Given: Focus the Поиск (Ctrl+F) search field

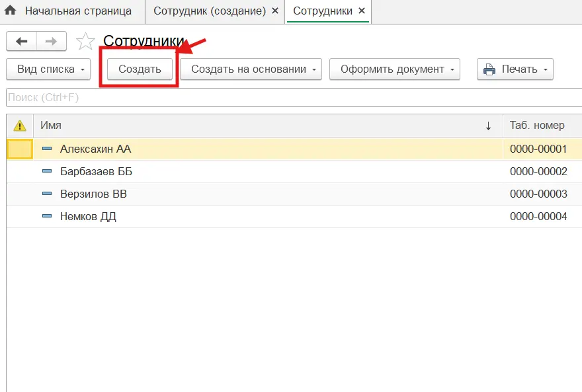Looking at the screenshot, I should point(291,98).
